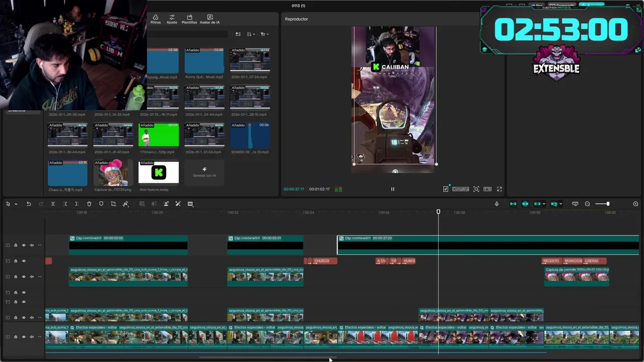Image resolution: width=644 pixels, height=362 pixels.
Task: Hide the bottom Efectos especiales track
Action: 24,336
